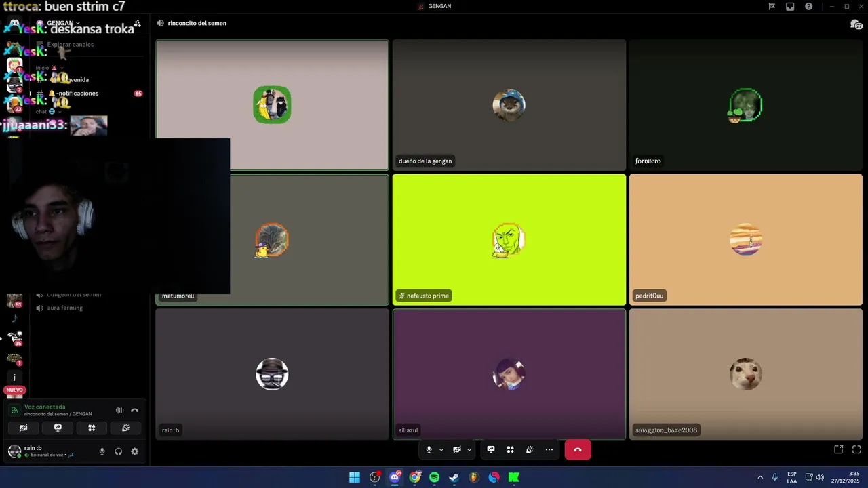This screenshot has width=868, height=488.
Task: Switch ESP LAA keyboard language
Action: (792, 477)
